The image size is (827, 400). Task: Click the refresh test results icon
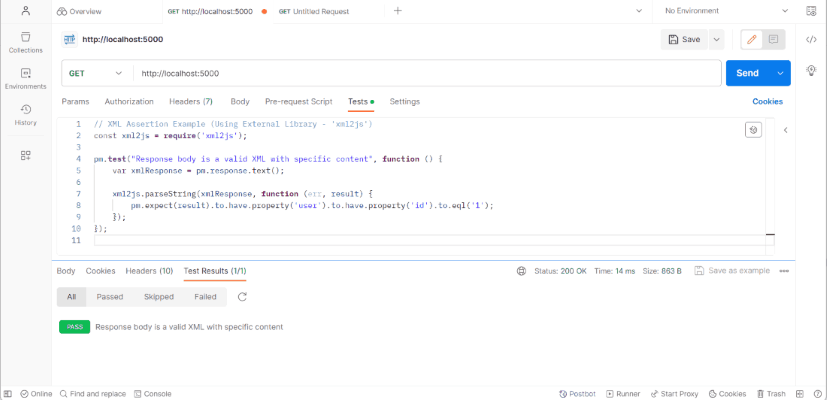tap(242, 297)
